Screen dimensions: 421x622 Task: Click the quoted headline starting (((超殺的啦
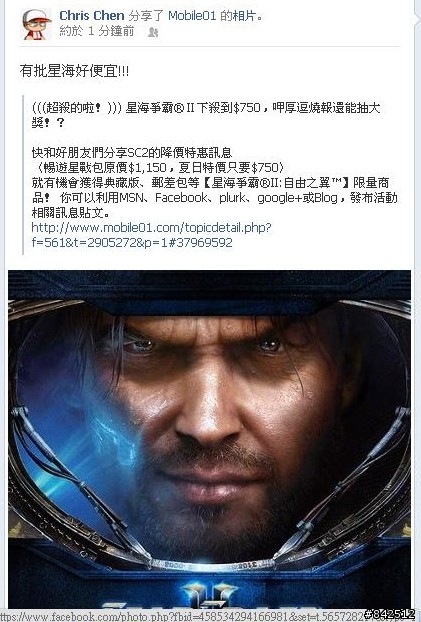pos(206,115)
